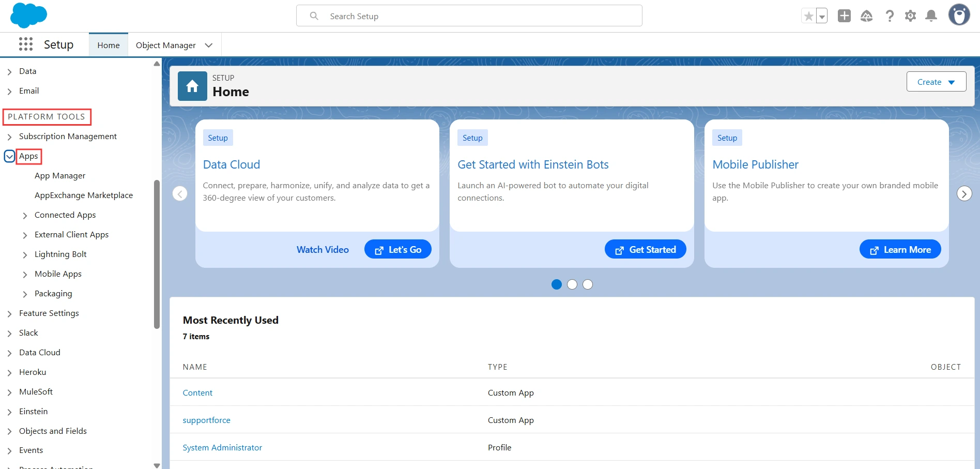Image resolution: width=980 pixels, height=469 pixels.
Task: Expand the Slack node
Action: coord(9,333)
